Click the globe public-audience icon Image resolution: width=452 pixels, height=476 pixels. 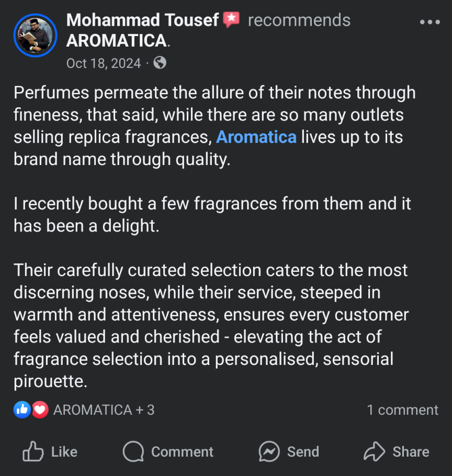[160, 63]
